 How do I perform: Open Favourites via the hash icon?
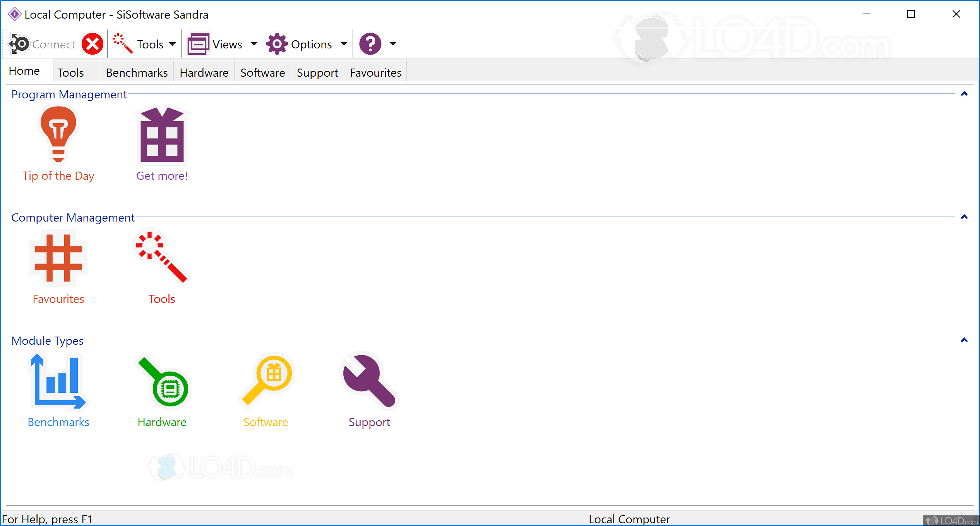58,258
